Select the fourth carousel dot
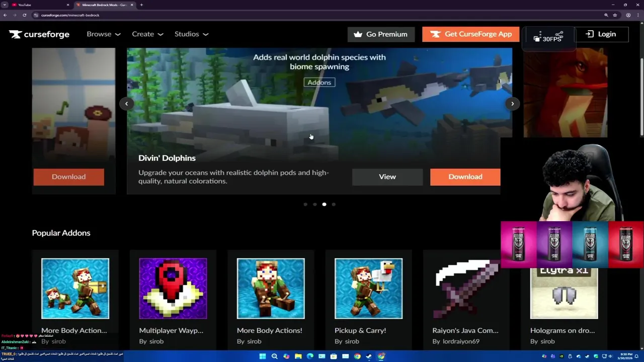 pyautogui.click(x=334, y=205)
